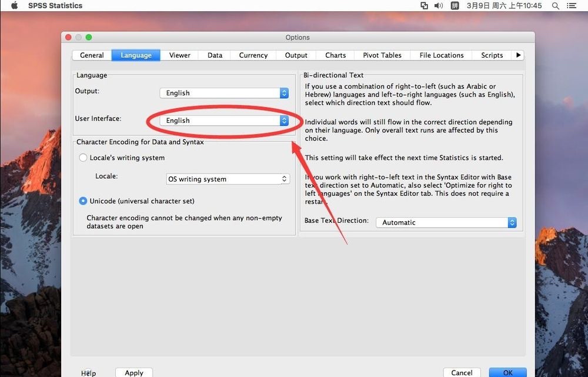
Task: Click the Options window title
Action: (x=298, y=37)
